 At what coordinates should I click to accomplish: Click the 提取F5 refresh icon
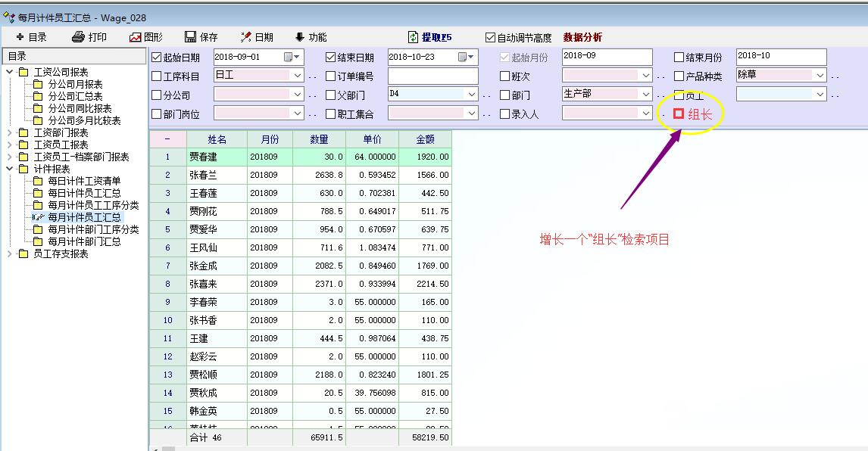pyautogui.click(x=414, y=37)
